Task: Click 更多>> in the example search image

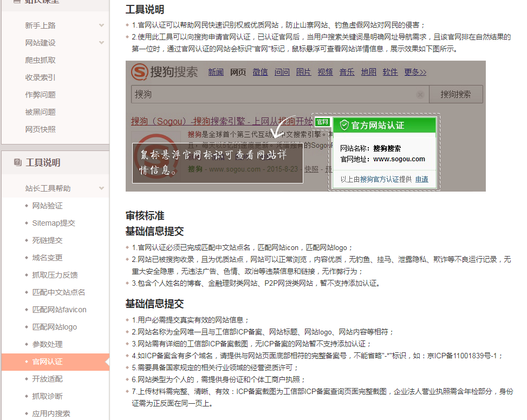Action: pos(415,72)
